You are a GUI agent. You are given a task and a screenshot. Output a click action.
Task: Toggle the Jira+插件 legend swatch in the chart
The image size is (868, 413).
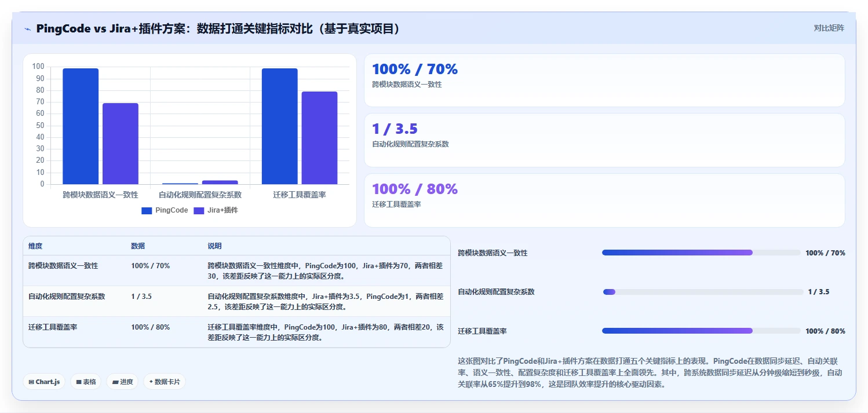pyautogui.click(x=199, y=211)
